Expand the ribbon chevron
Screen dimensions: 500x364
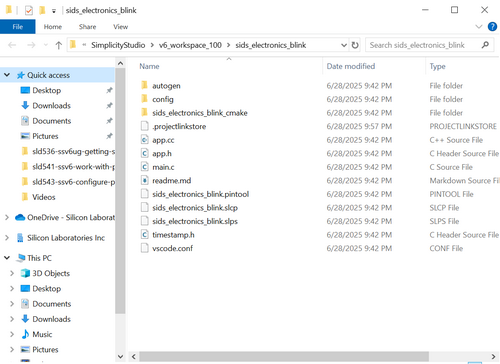tap(479, 27)
